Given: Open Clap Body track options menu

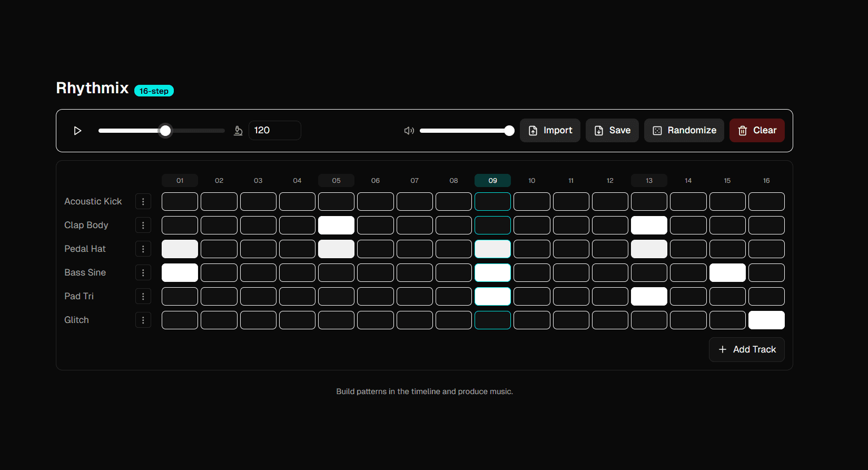Looking at the screenshot, I should point(143,225).
